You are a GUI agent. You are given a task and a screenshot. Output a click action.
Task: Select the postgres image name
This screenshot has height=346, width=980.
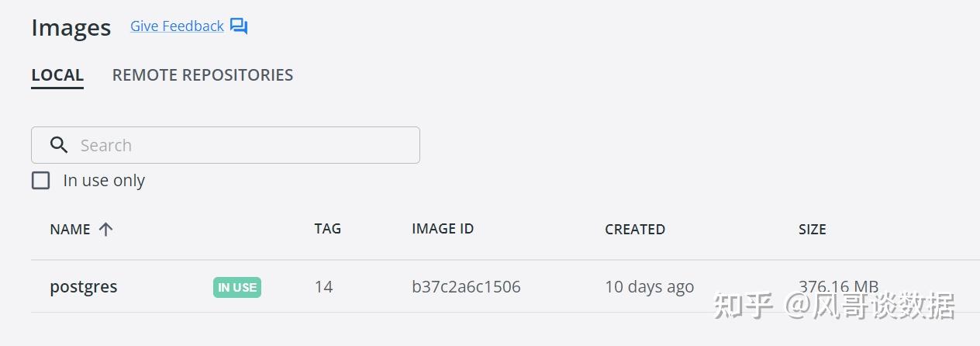(84, 287)
